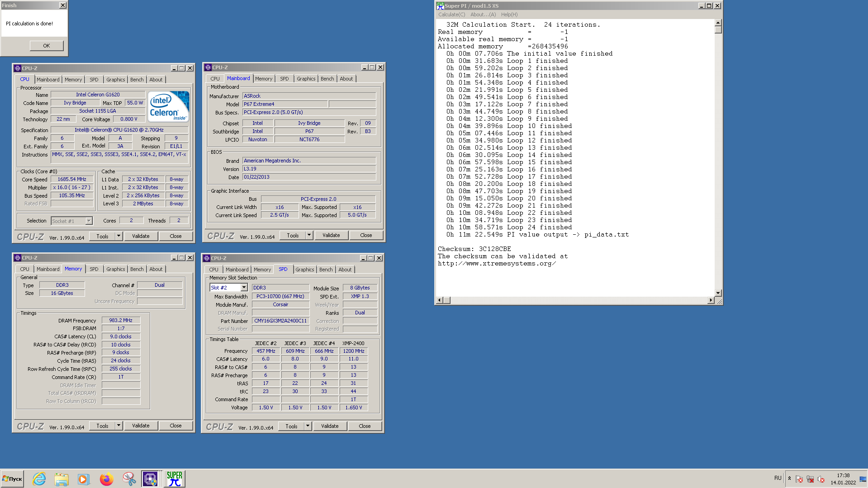Click CPU-Z icon in CPU window title
The width and height of the screenshot is (868, 488).
click(18, 68)
